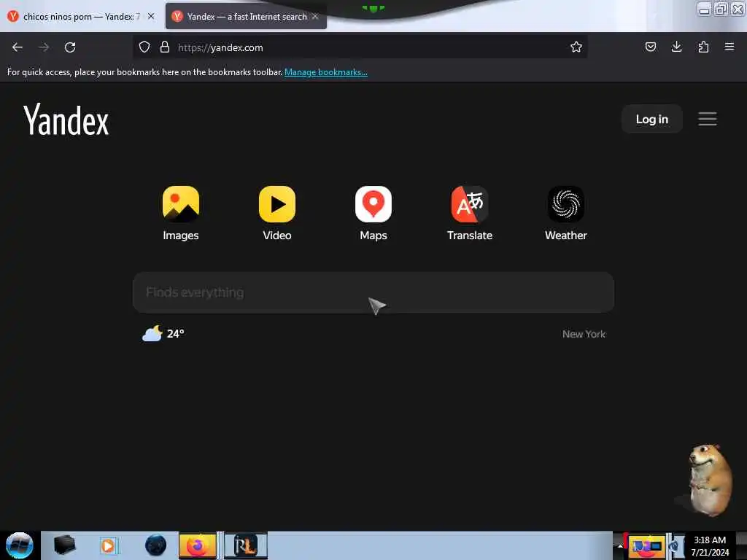Open the RL app on taskbar
This screenshot has height=560, width=747.
(x=246, y=545)
